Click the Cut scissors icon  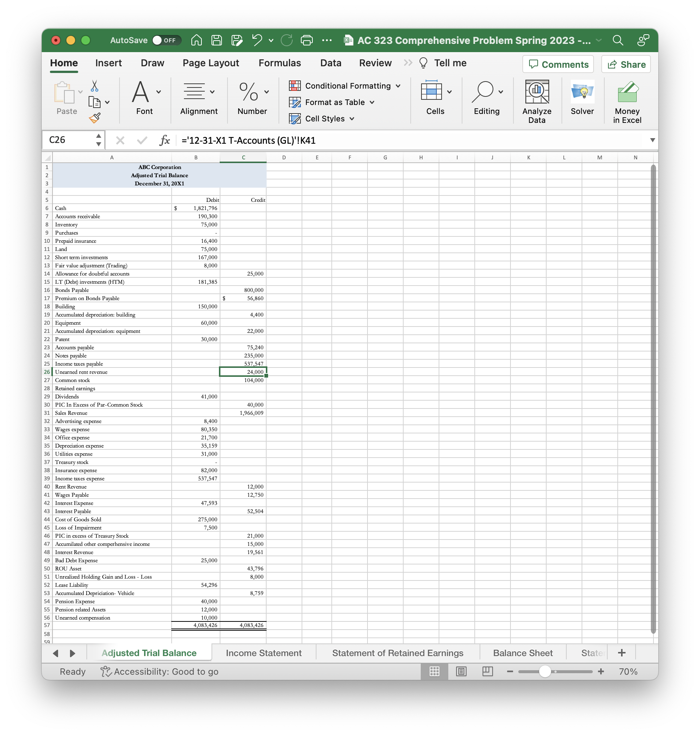click(x=95, y=86)
